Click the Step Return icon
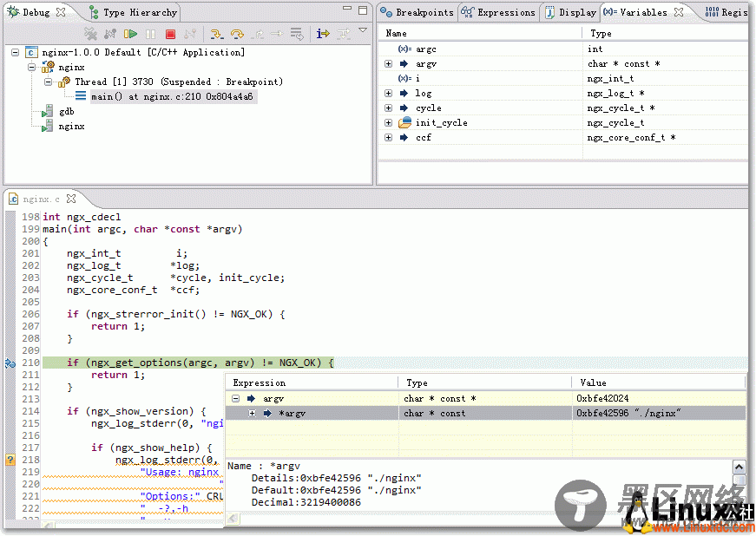 coord(259,34)
